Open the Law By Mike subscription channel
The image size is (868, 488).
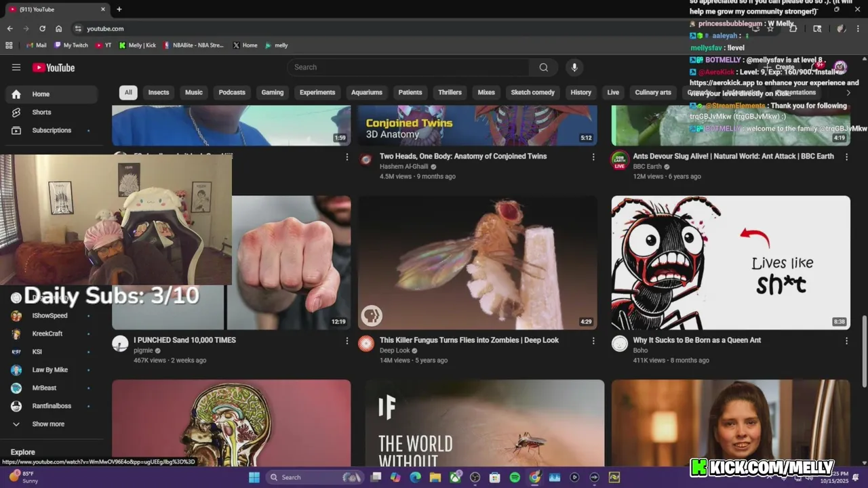51,370
